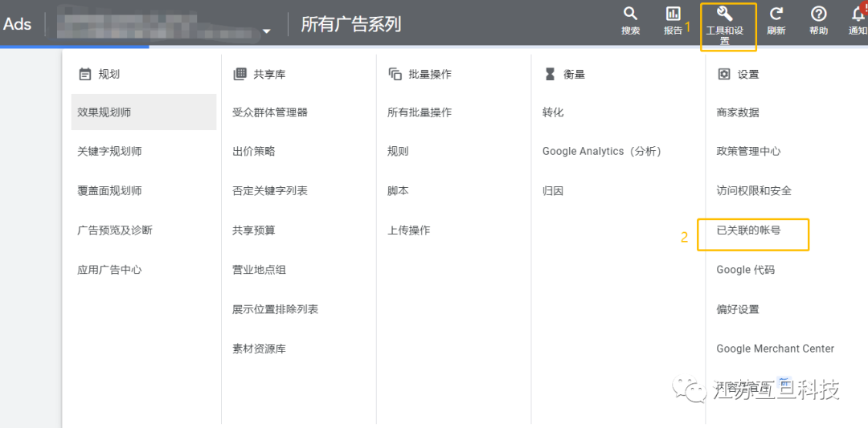
Task: Open 出价策略 in shared library
Action: pos(254,151)
